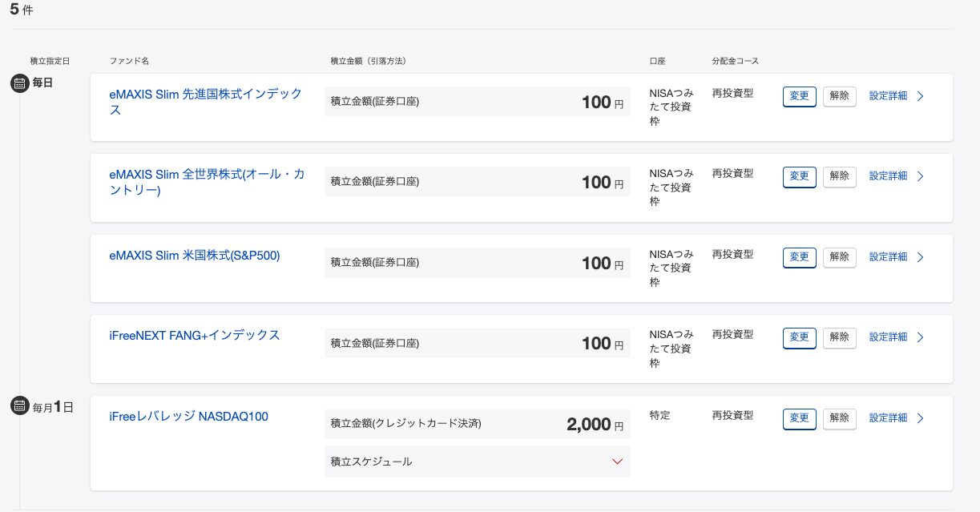Click 設定詳細 for iFreeNEXT FANG+インデックス
The image size is (980, 512).
(888, 337)
